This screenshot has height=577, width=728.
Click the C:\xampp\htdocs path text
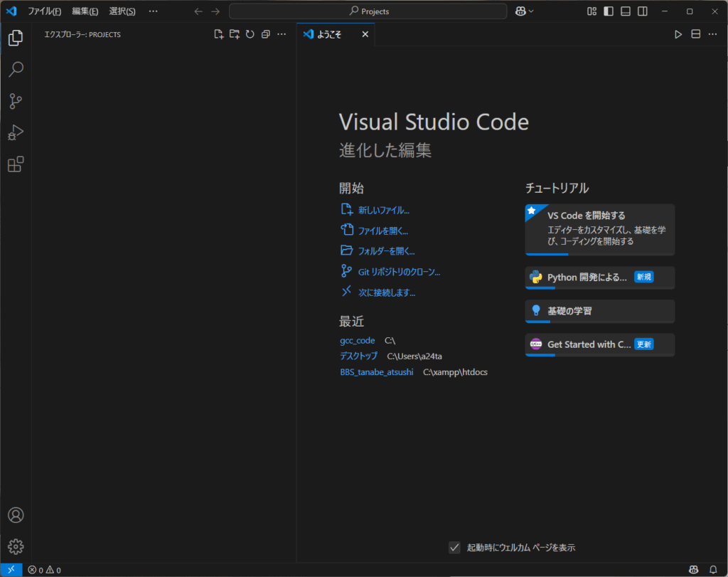(455, 372)
